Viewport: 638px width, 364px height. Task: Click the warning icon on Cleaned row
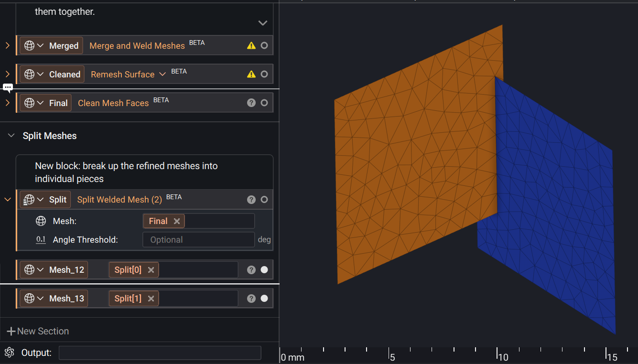pos(251,74)
